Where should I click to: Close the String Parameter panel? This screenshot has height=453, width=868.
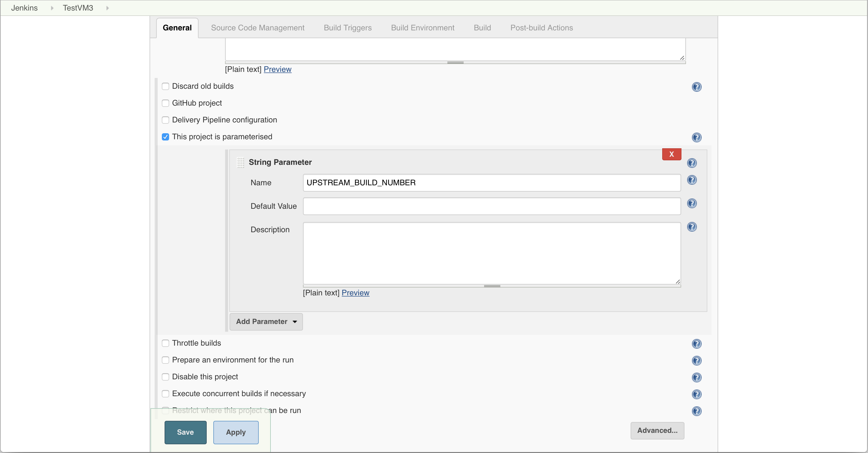671,154
